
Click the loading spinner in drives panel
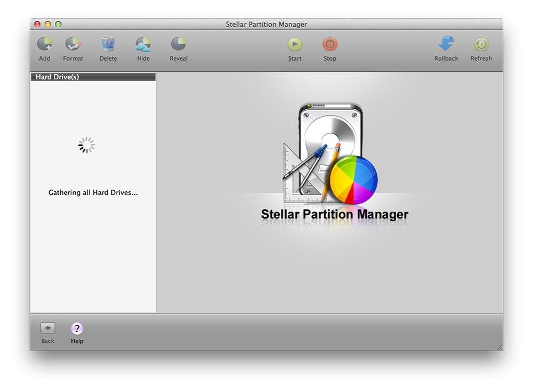pos(86,145)
